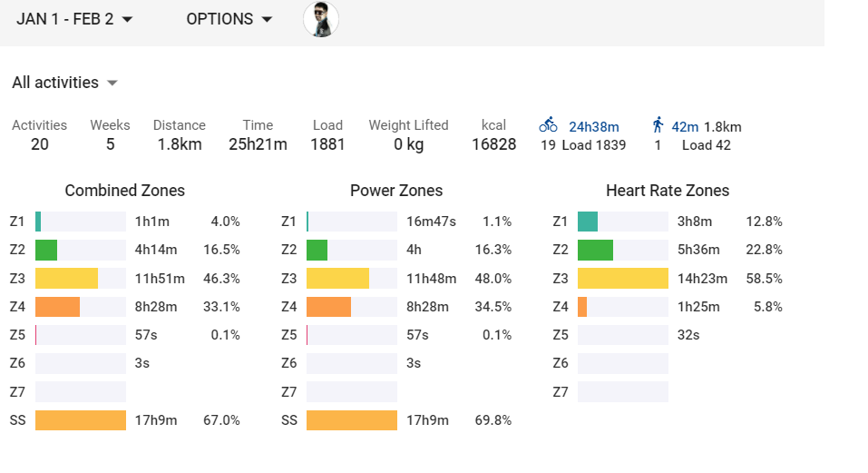Viewport: 868px width, 473px height.
Task: Click the Power Zones SS sweet spot bar
Action: coord(351,420)
